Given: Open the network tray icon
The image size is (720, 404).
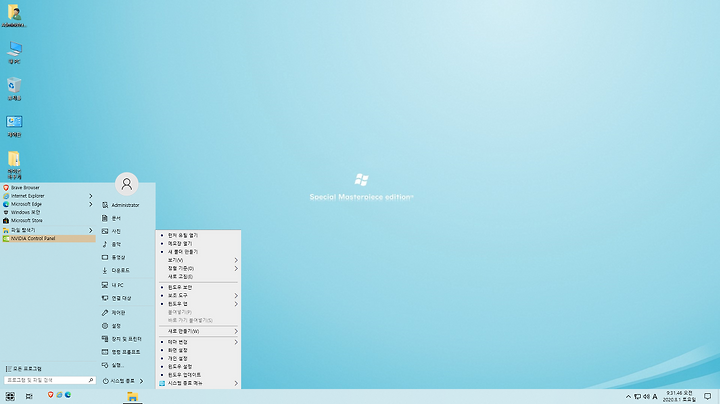Looking at the screenshot, I should pos(637,397).
